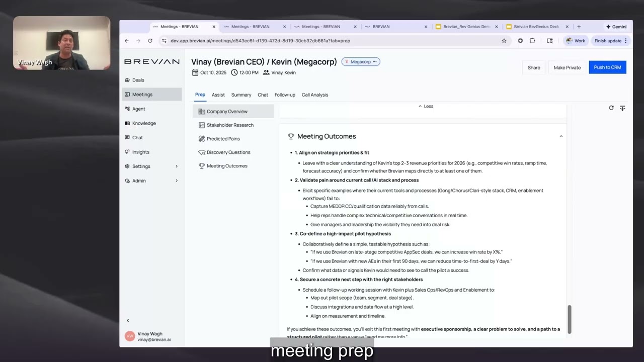Click vinay@brevian.ai email text
Viewport: 644px width, 362px height.
(x=154, y=340)
